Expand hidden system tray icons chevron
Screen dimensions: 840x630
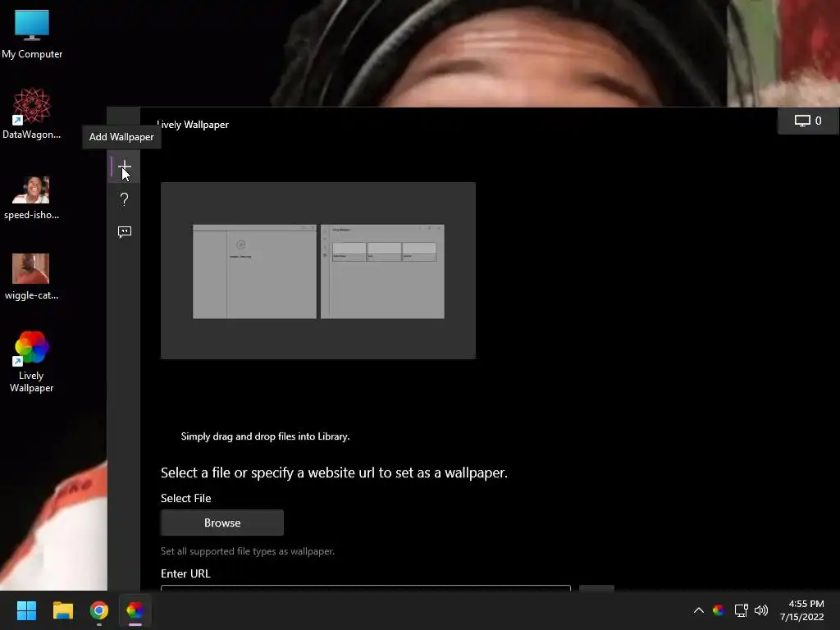pyautogui.click(x=699, y=610)
